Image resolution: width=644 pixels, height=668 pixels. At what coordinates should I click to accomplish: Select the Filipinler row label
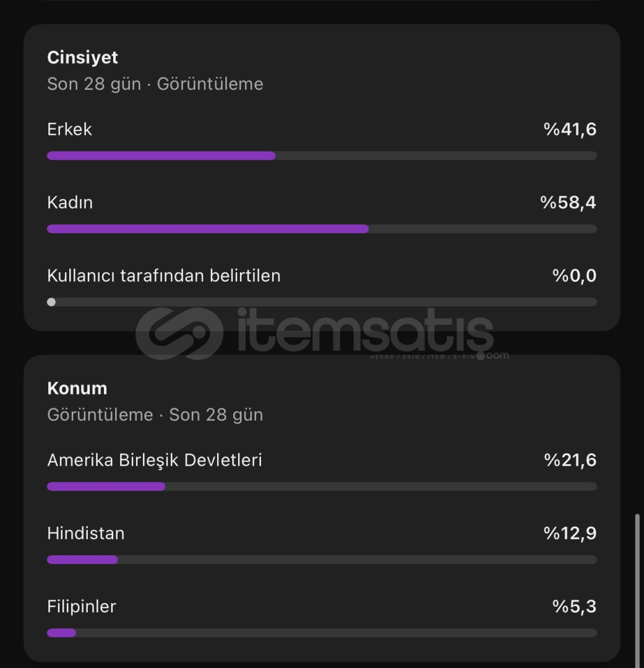pyautogui.click(x=81, y=606)
